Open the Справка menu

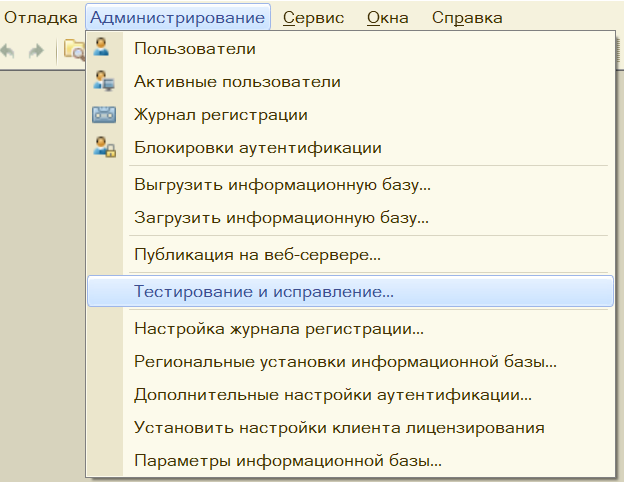467,18
